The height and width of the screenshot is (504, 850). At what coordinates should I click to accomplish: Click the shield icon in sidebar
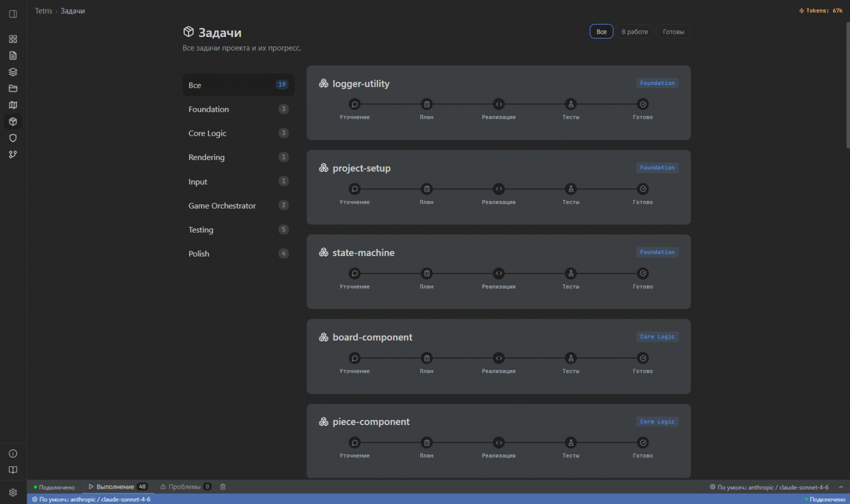13,138
